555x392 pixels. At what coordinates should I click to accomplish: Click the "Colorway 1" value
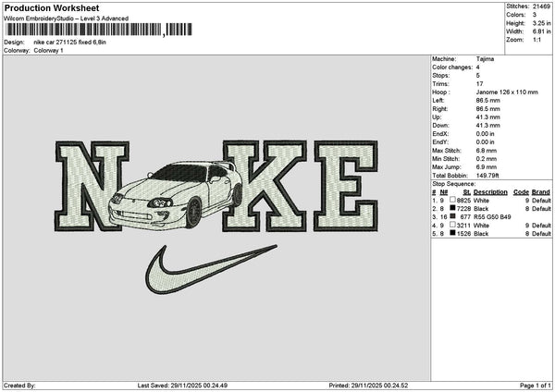(48, 51)
